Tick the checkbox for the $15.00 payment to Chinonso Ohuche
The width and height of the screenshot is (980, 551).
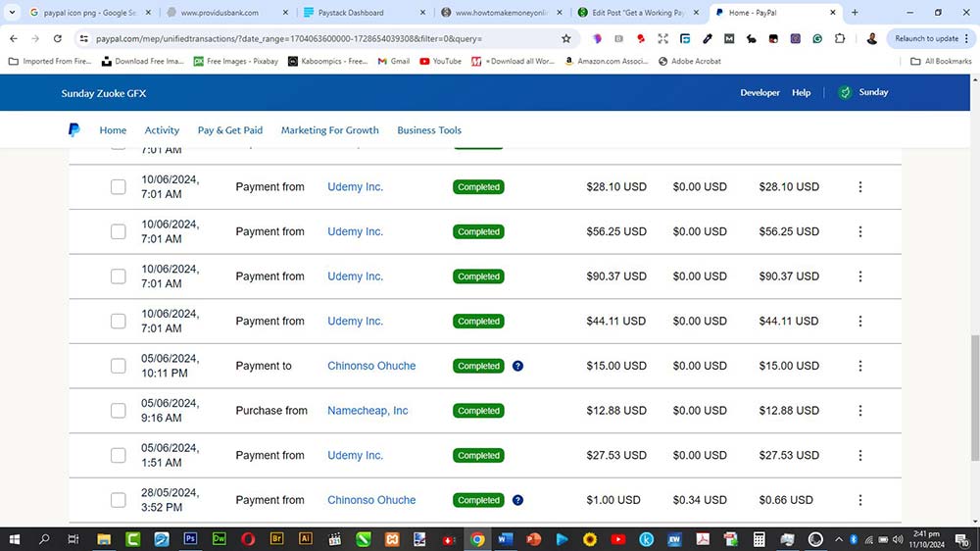119,366
